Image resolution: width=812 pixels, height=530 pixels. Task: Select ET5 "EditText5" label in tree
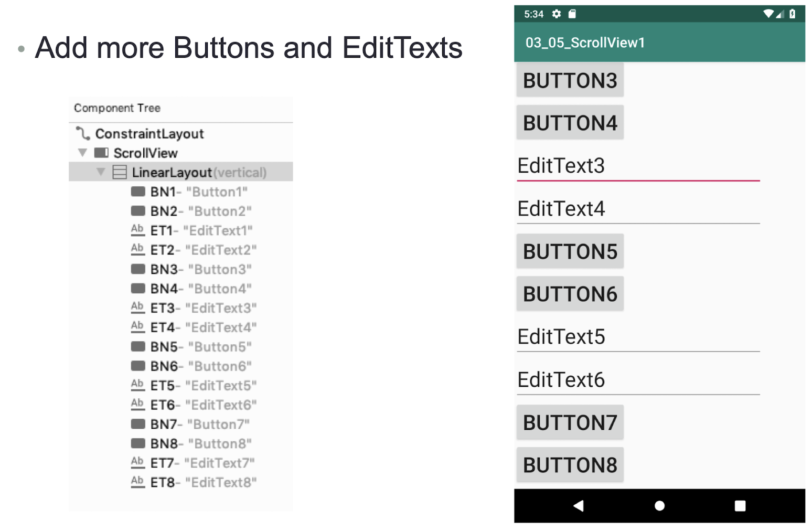point(204,386)
